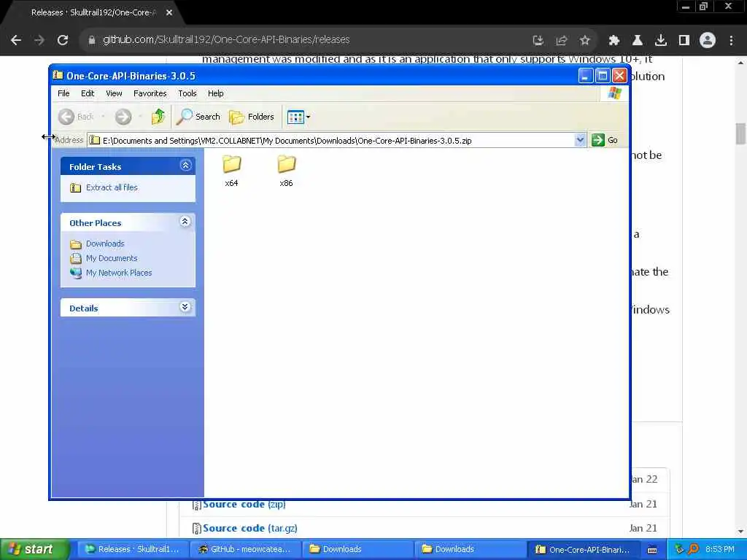Switch to second Downloads taskbar item
Viewport: 747px width, 560px height.
(470, 549)
